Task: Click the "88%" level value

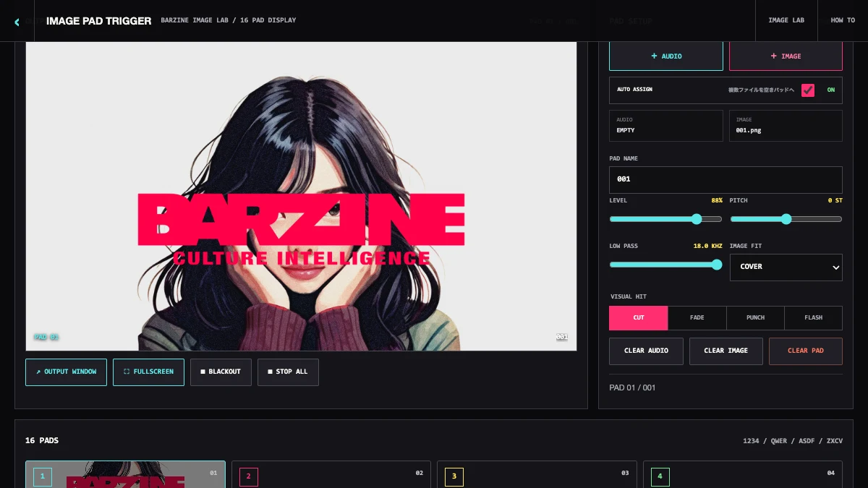Action: [717, 200]
